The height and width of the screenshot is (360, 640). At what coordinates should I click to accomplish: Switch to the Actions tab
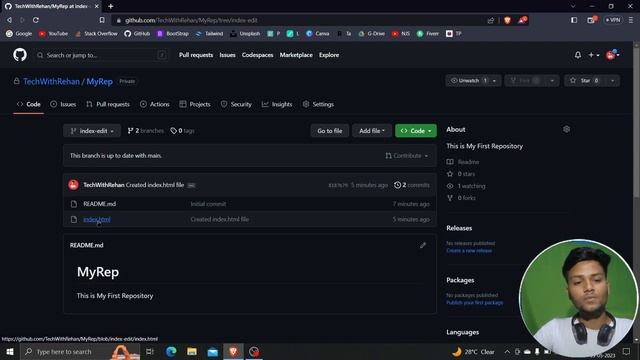[x=155, y=104]
